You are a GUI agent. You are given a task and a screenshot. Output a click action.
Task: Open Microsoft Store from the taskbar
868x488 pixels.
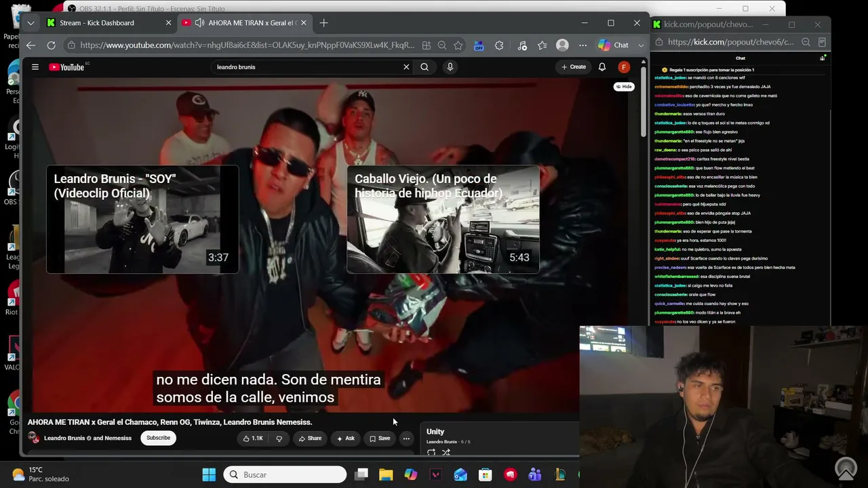pos(485,474)
